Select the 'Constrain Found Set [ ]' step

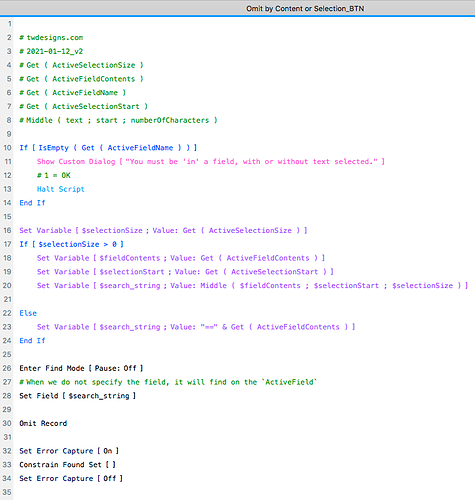(x=67, y=465)
